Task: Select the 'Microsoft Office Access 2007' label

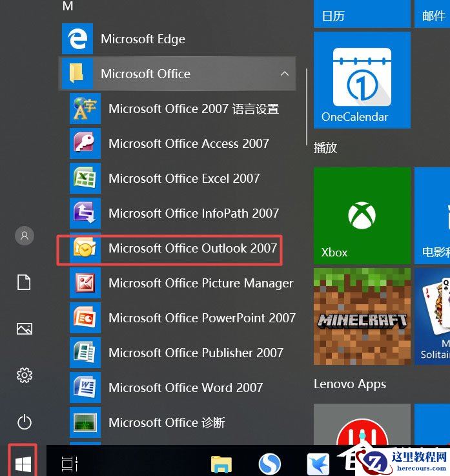Action: click(x=189, y=143)
